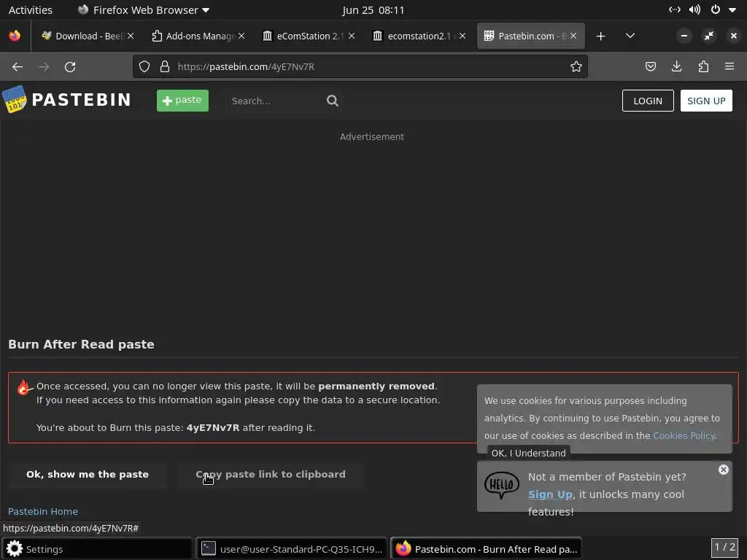Expand the list all tabs chevron
Screen dimensions: 747x560
[x=630, y=36]
